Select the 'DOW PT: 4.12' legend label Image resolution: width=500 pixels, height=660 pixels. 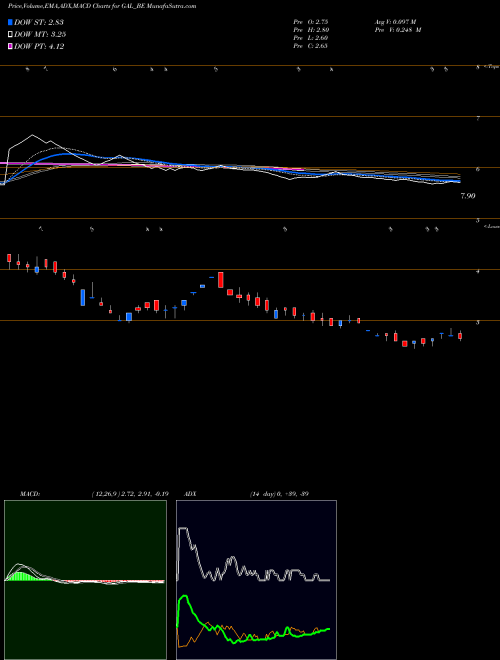click(x=39, y=47)
